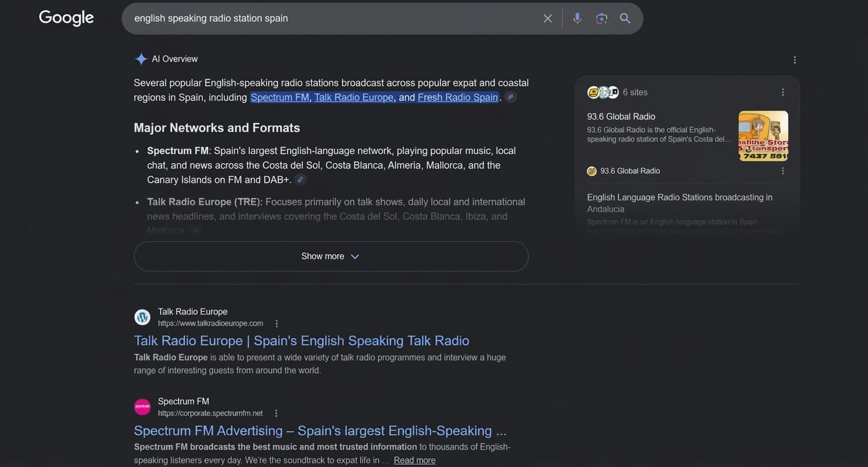Image resolution: width=868 pixels, height=467 pixels.
Task: Click 93.6 Global Radio source favicon
Action: click(x=592, y=171)
